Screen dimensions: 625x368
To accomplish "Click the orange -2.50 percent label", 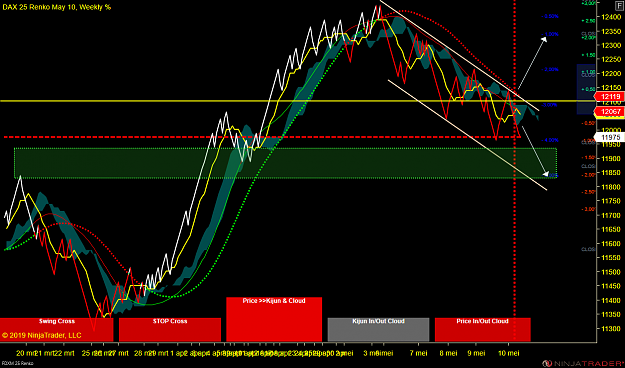I will click(588, 192).
